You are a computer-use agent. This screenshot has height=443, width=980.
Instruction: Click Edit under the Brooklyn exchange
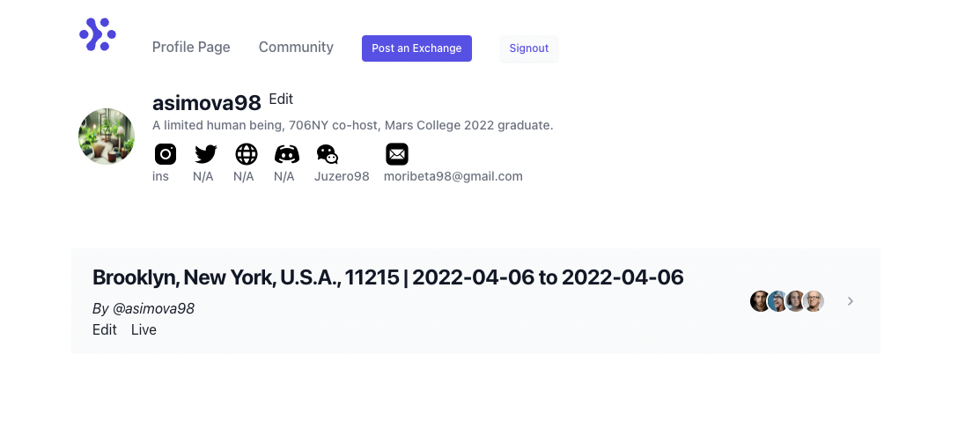pyautogui.click(x=105, y=330)
